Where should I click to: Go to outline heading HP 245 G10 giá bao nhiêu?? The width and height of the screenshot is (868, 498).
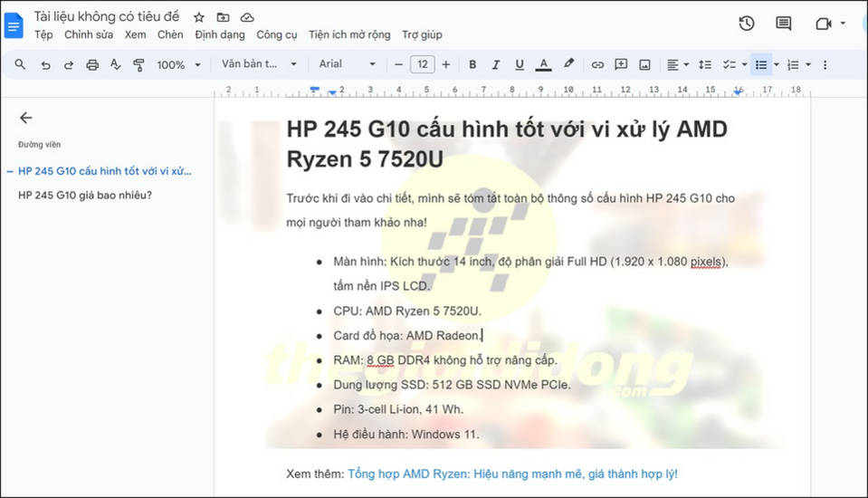85,195
